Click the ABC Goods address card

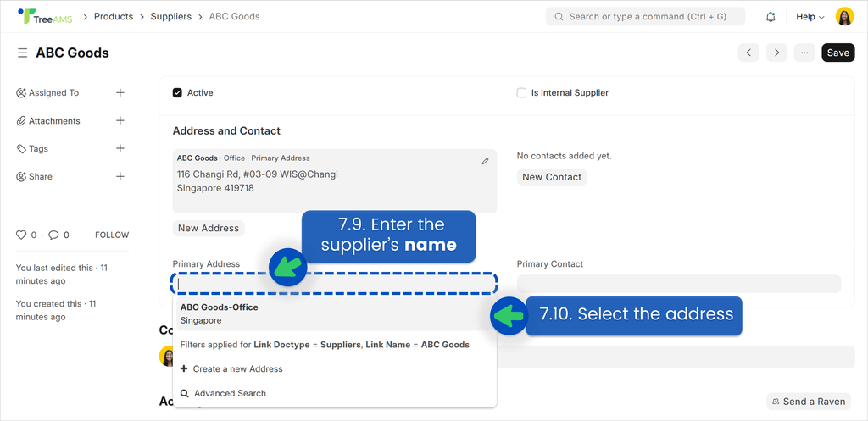click(334, 181)
